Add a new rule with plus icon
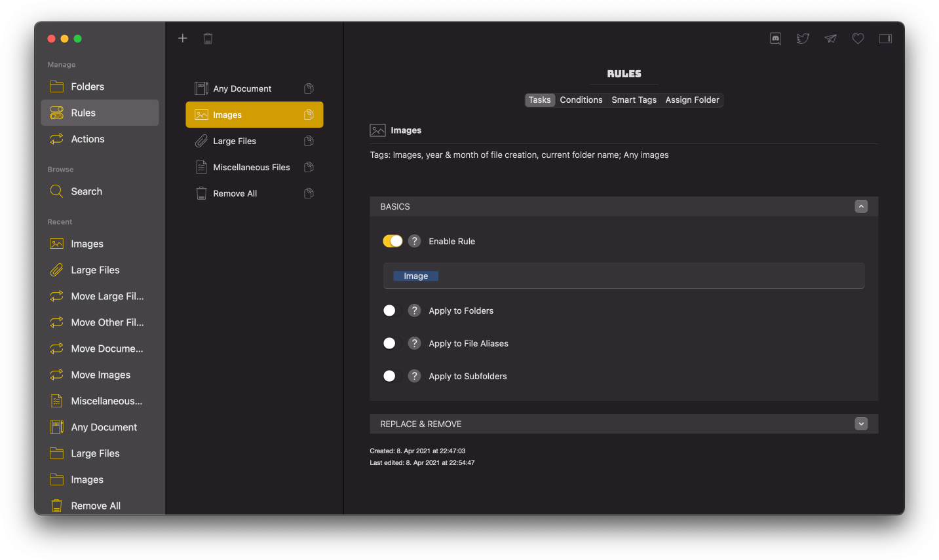This screenshot has height=560, width=939. (182, 38)
